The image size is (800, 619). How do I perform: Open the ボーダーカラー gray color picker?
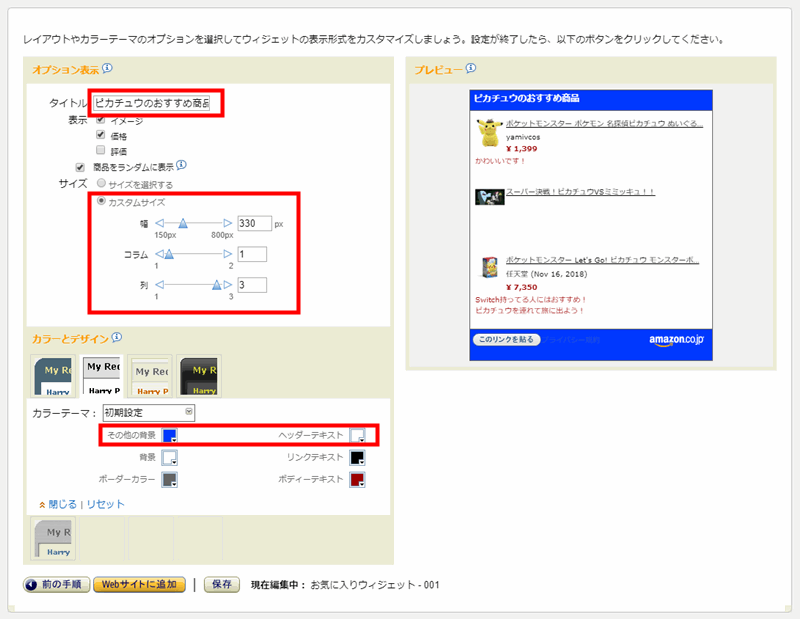[169, 480]
